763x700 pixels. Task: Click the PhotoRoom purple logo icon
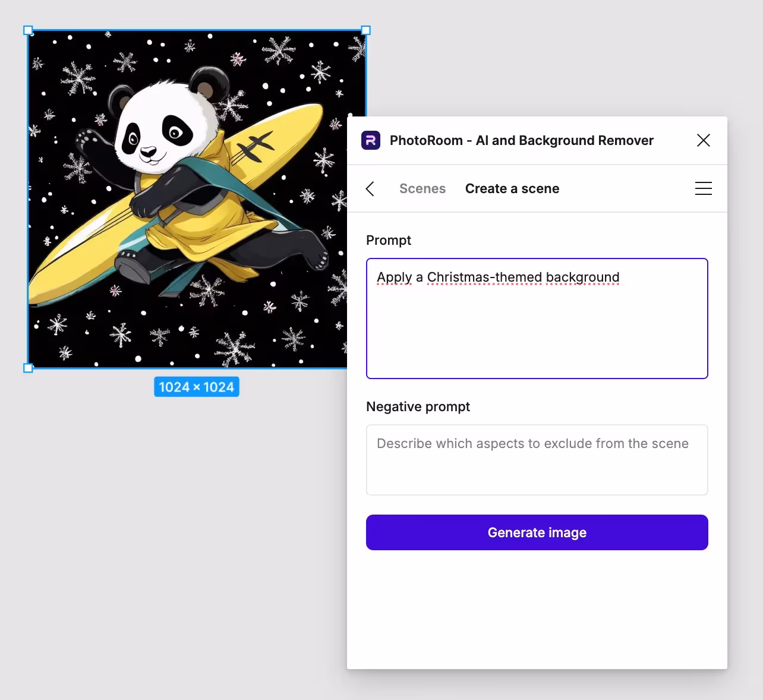pos(371,140)
